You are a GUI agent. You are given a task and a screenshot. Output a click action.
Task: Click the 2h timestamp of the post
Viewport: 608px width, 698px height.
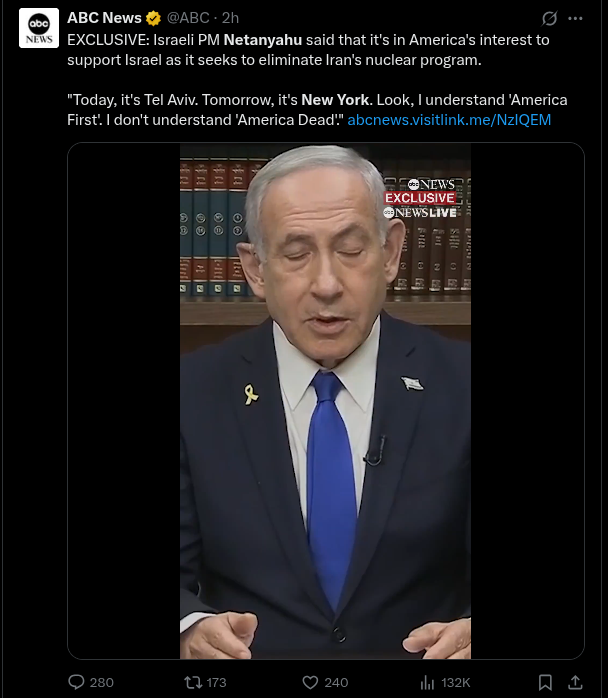pyautogui.click(x=231, y=18)
